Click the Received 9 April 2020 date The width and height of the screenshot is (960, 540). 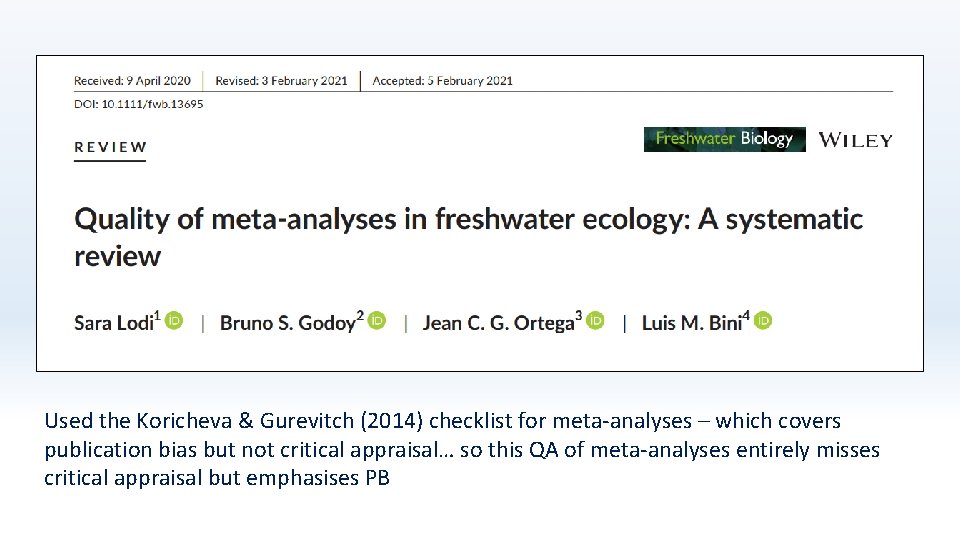click(132, 80)
